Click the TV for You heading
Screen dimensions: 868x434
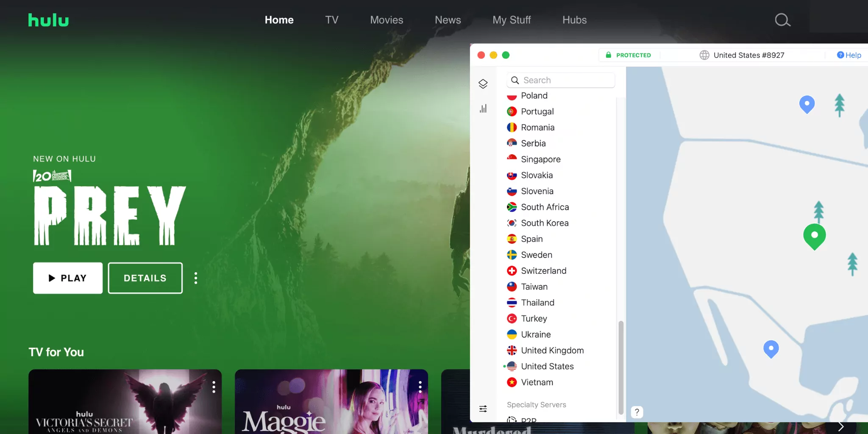point(56,352)
